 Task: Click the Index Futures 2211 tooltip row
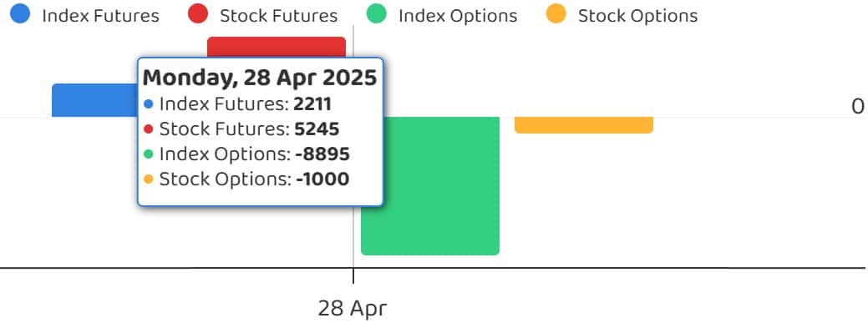pyautogui.click(x=237, y=104)
